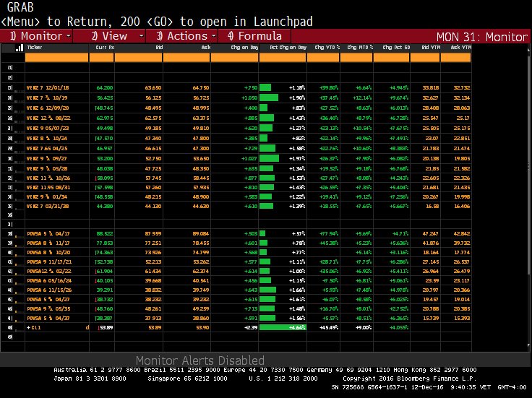The image size is (532, 398).
Task: Select the CL1 ticker in last row
Action: click(33, 327)
